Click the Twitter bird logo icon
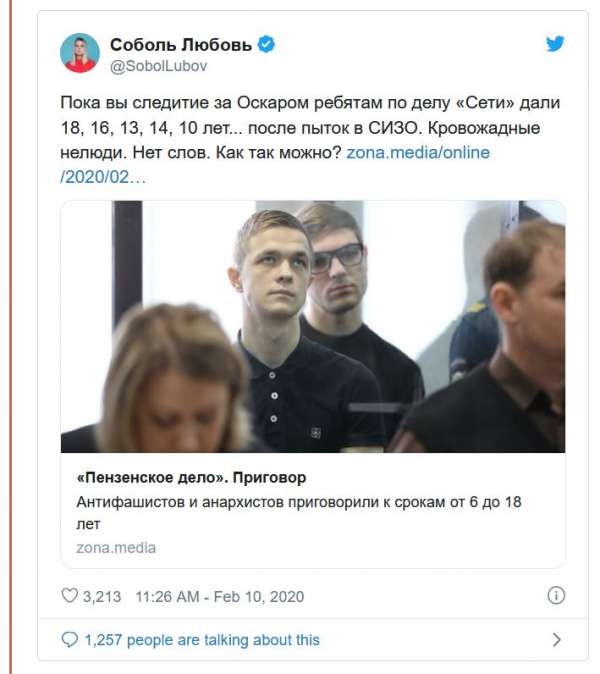Screen dimensions: 600x674 click(555, 44)
